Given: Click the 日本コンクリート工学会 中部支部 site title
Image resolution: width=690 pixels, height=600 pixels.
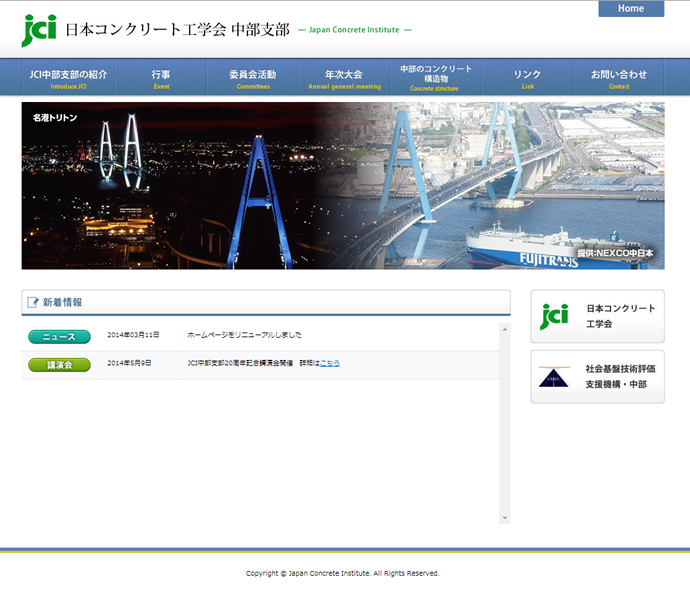Looking at the screenshot, I should tap(177, 30).
